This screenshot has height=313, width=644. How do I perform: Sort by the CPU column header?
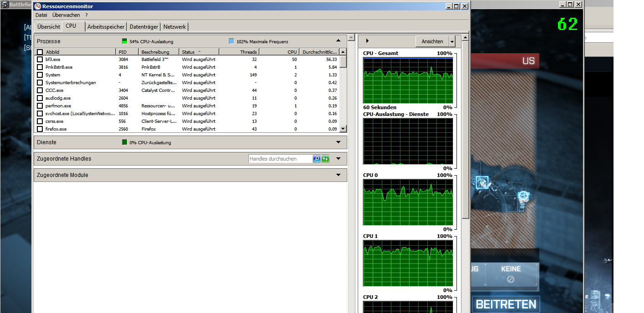(x=279, y=52)
